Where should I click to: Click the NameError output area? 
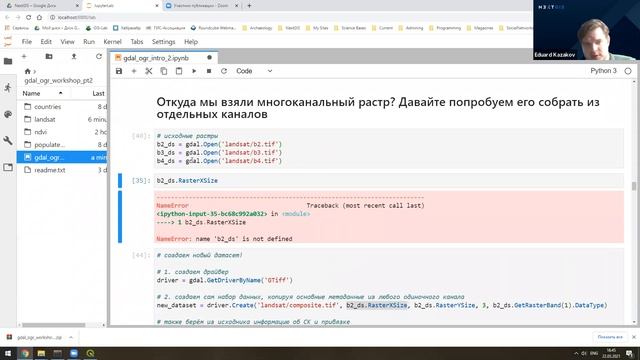click(x=389, y=217)
